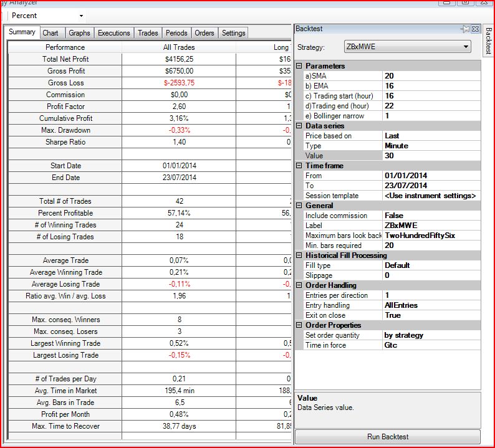495x448 pixels.
Task: Click the Max. Drawdown value -0,33%
Action: pos(179,130)
